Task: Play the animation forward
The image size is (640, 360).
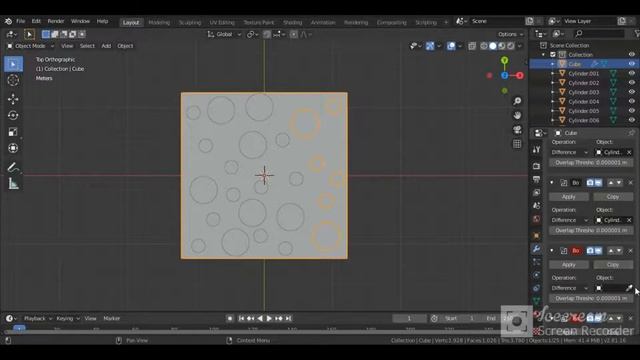Action: (269, 318)
